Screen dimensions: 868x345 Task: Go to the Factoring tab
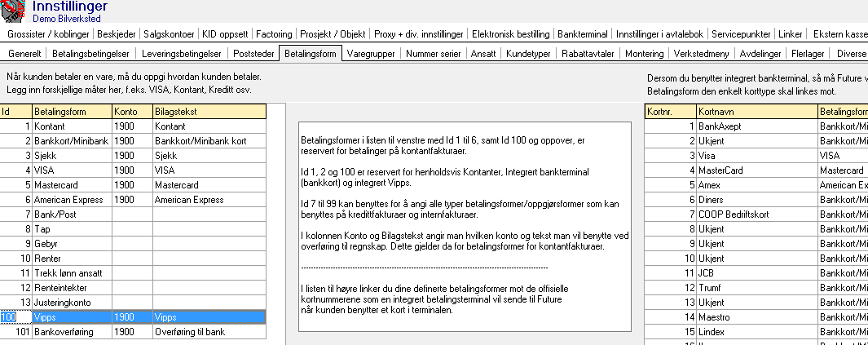tap(274, 34)
